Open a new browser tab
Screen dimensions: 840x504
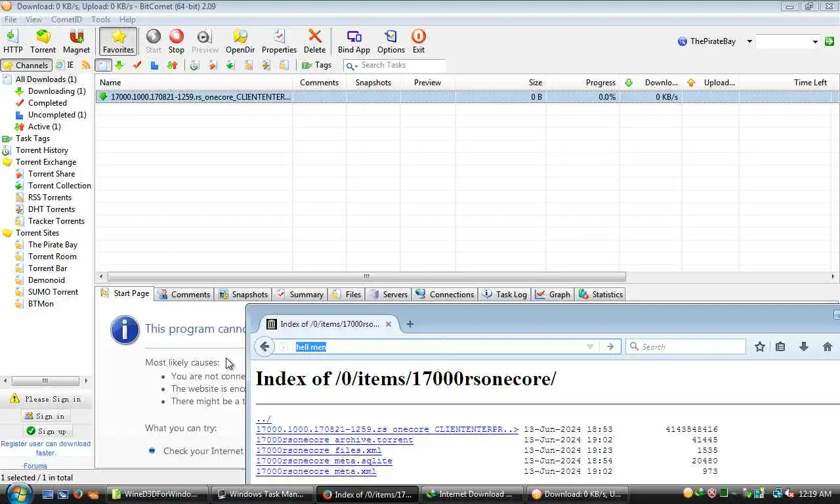[410, 324]
